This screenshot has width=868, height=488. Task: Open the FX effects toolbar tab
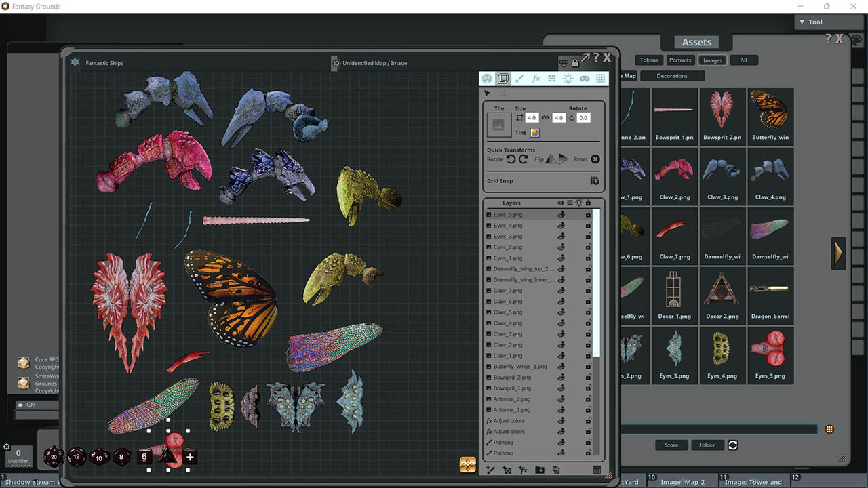[536, 79]
